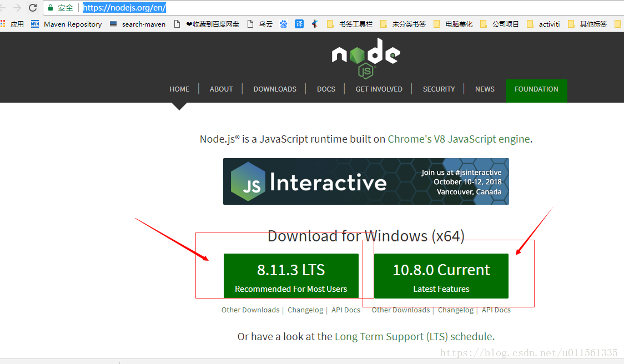The height and width of the screenshot is (364, 624).
Task: Click the Node.js logo in the header
Action: (x=366, y=58)
